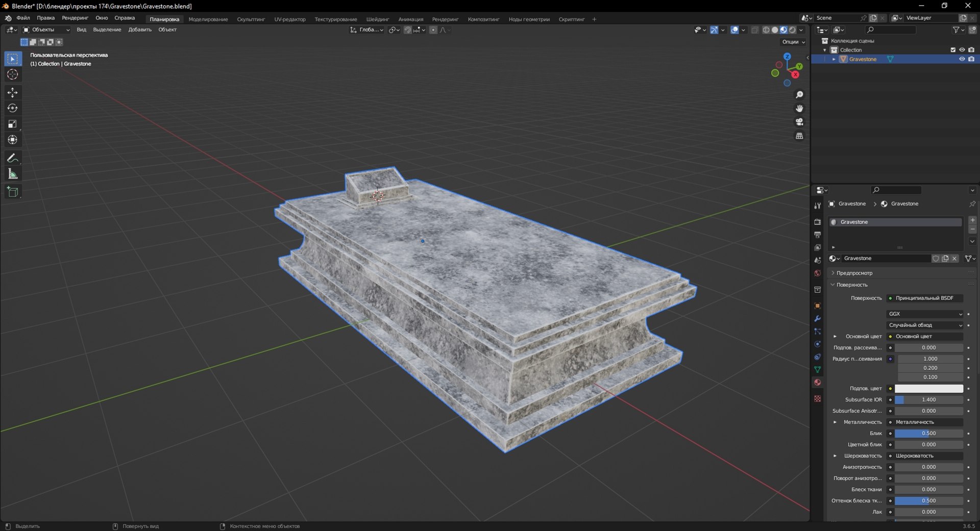980x531 pixels.
Task: Click the Принципиальный BSDF surface shader button
Action: click(x=925, y=298)
